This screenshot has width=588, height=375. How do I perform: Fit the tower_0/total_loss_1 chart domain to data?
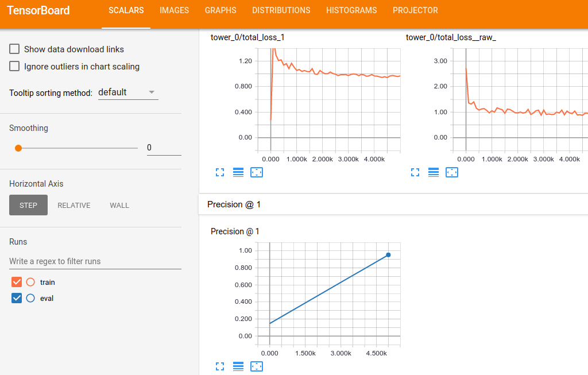point(257,172)
